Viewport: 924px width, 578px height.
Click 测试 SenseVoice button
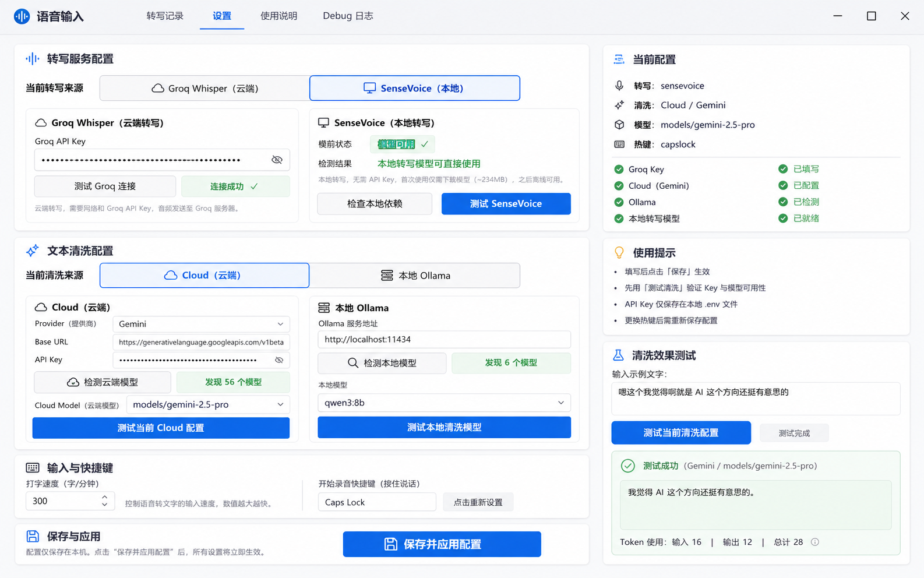tap(506, 203)
